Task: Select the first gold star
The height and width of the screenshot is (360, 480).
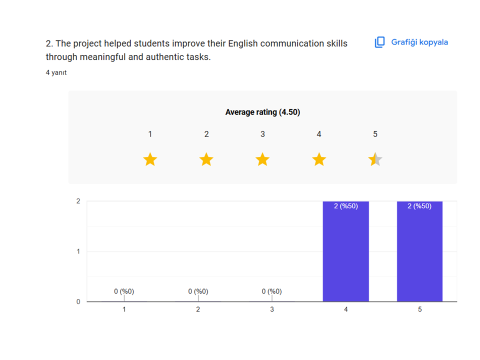Action: 150,159
